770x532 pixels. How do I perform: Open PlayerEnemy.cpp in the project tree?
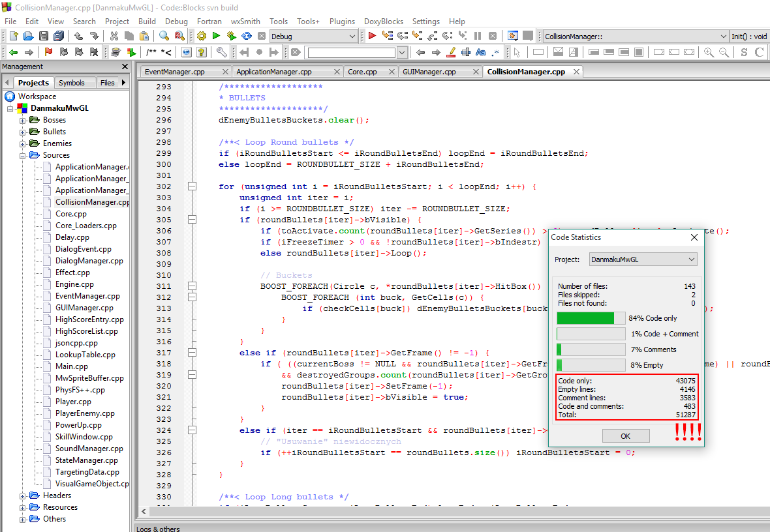coord(85,413)
